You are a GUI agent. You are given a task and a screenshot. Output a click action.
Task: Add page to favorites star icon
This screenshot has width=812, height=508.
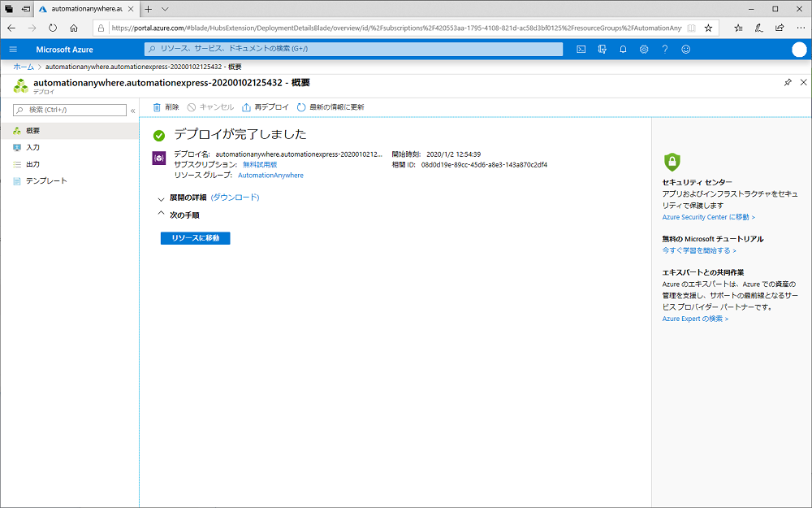708,28
